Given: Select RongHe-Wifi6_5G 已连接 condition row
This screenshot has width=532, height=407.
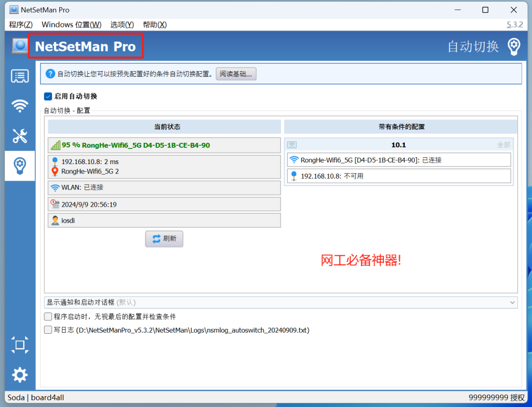Looking at the screenshot, I should click(399, 160).
